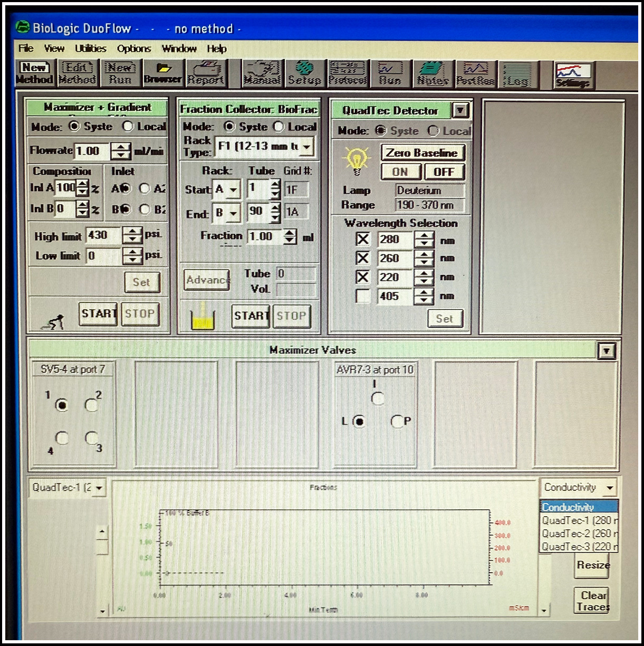Switch AVR7-3 valve to position P

397,422
